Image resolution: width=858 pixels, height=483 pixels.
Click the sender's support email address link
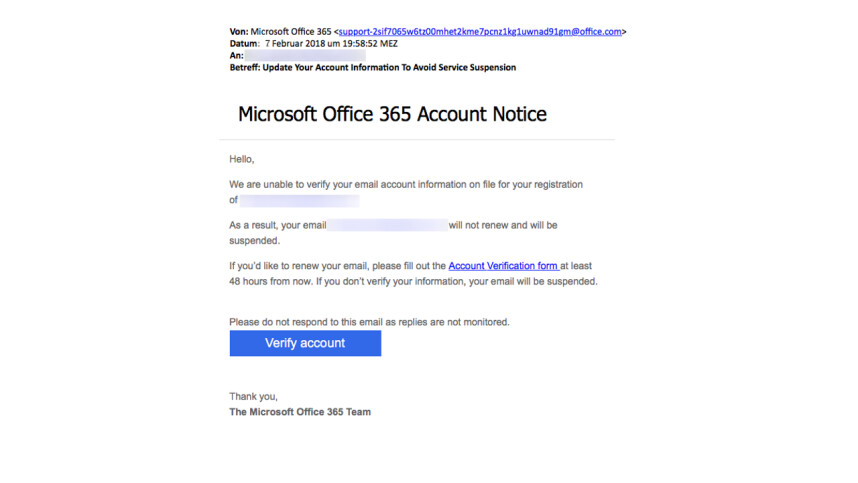(480, 32)
